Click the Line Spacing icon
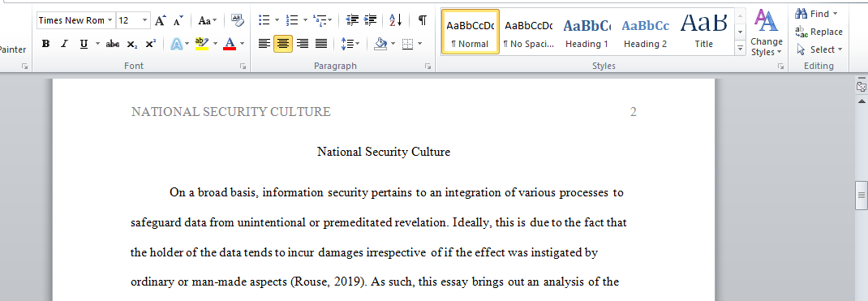 (347, 44)
